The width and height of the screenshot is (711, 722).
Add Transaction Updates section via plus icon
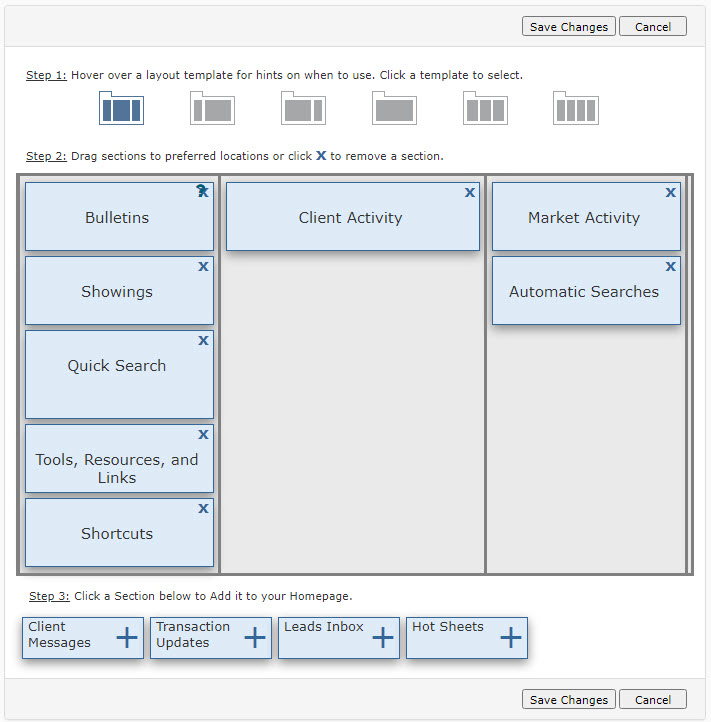(x=255, y=637)
